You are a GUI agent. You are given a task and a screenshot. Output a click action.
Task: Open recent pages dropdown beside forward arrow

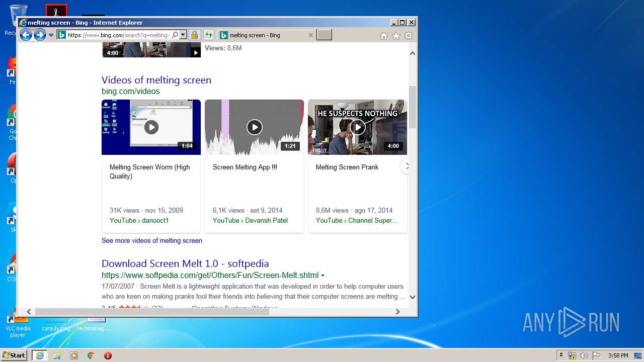click(x=51, y=35)
